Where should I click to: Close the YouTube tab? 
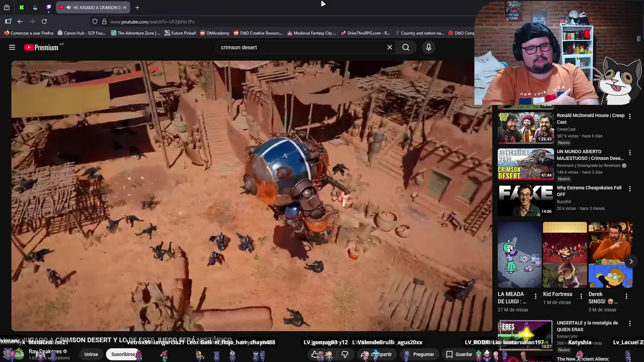[125, 8]
